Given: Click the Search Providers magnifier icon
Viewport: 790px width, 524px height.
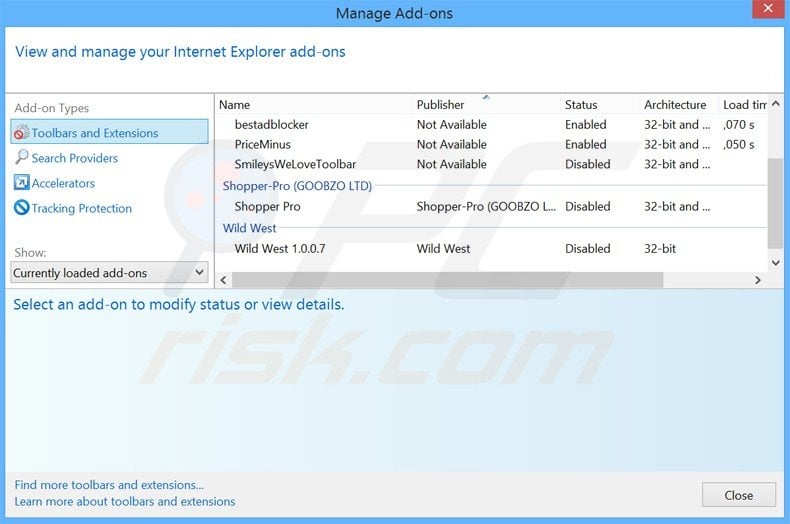Looking at the screenshot, I should coord(21,158).
